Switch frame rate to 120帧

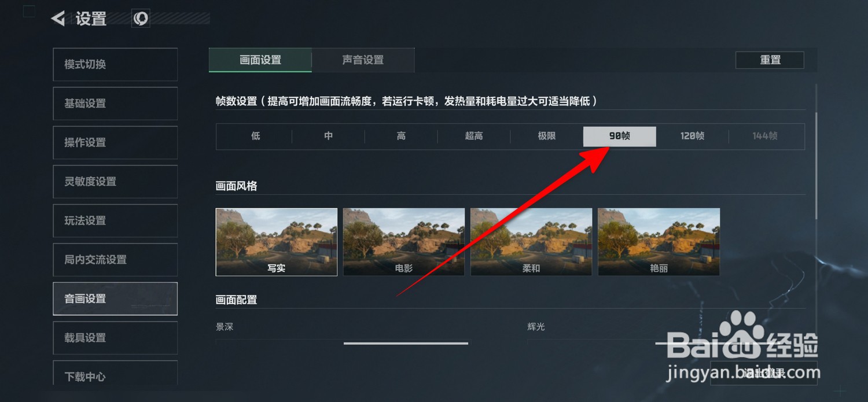(x=692, y=137)
